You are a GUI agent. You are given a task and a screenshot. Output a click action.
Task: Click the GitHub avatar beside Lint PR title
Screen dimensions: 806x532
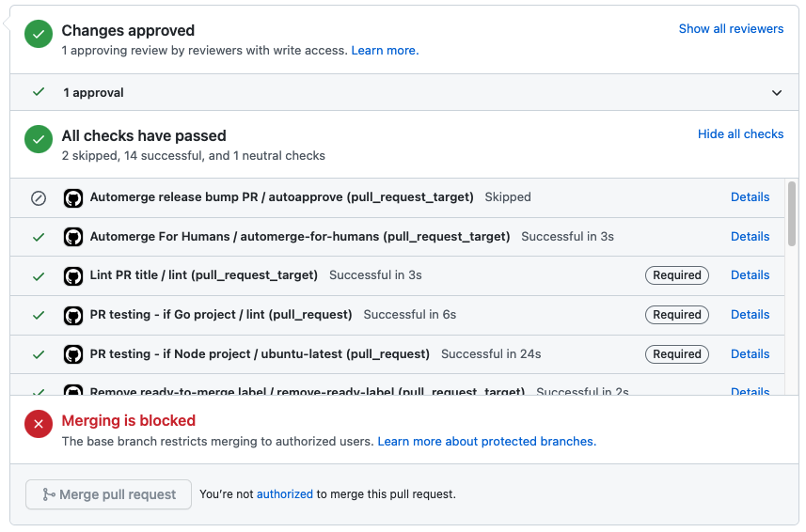point(73,276)
